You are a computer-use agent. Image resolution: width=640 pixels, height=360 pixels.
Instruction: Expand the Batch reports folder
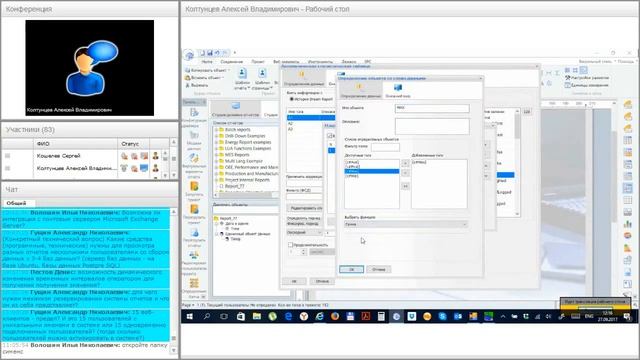217,130
